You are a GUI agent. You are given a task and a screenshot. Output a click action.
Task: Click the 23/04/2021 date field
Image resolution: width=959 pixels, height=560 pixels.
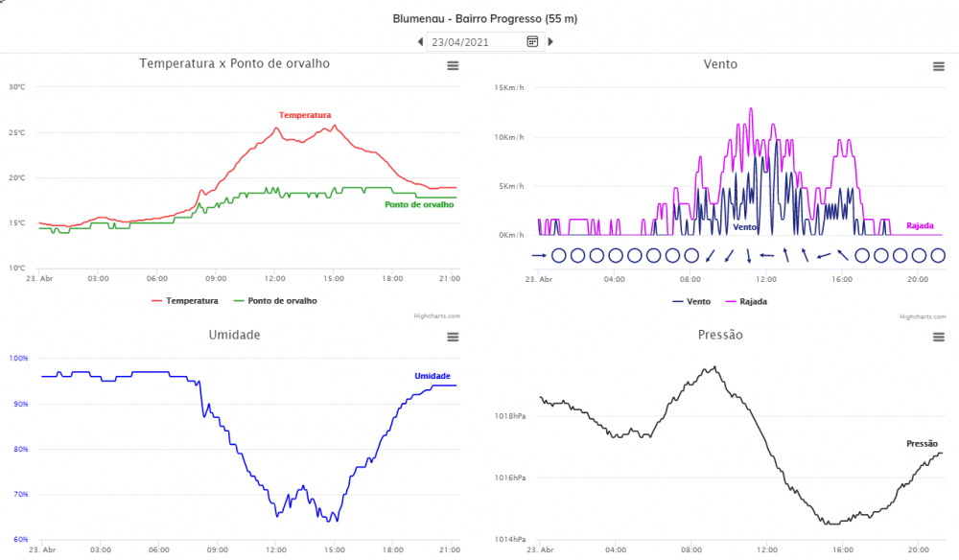coord(476,42)
